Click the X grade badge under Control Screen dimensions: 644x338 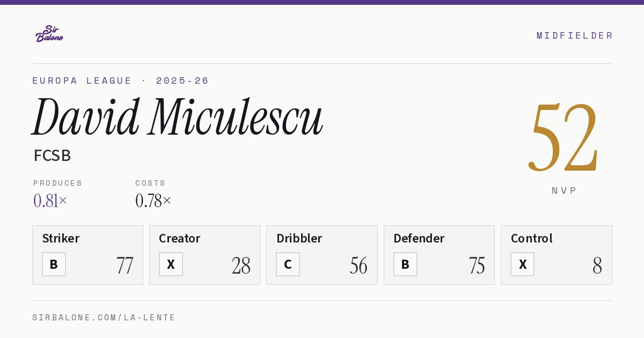tap(522, 264)
